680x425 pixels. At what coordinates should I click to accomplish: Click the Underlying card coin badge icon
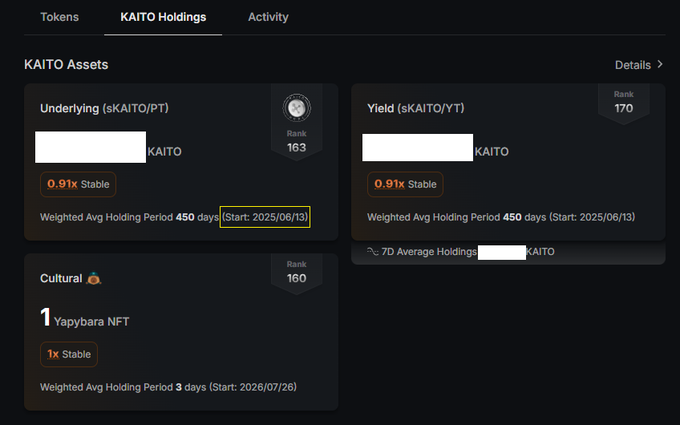coord(297,108)
